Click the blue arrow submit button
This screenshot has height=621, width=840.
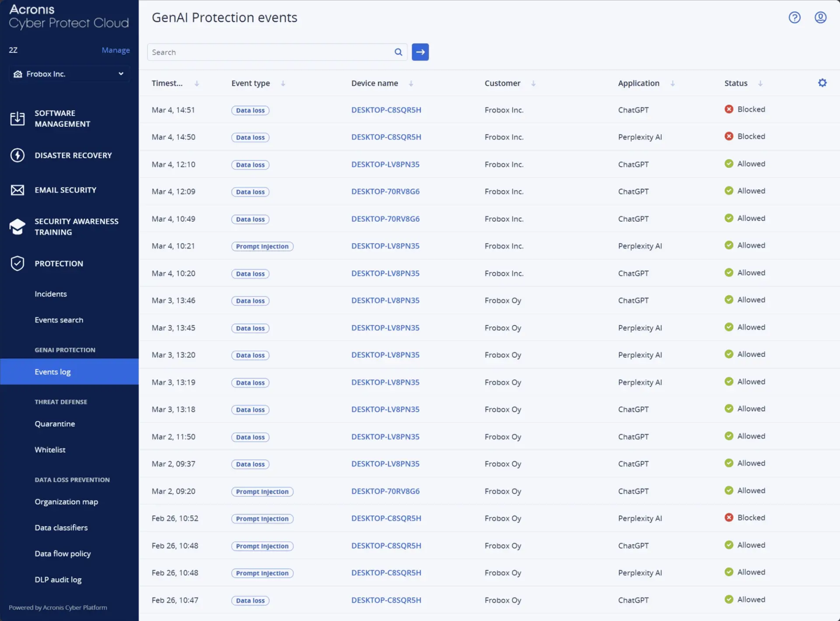420,52
